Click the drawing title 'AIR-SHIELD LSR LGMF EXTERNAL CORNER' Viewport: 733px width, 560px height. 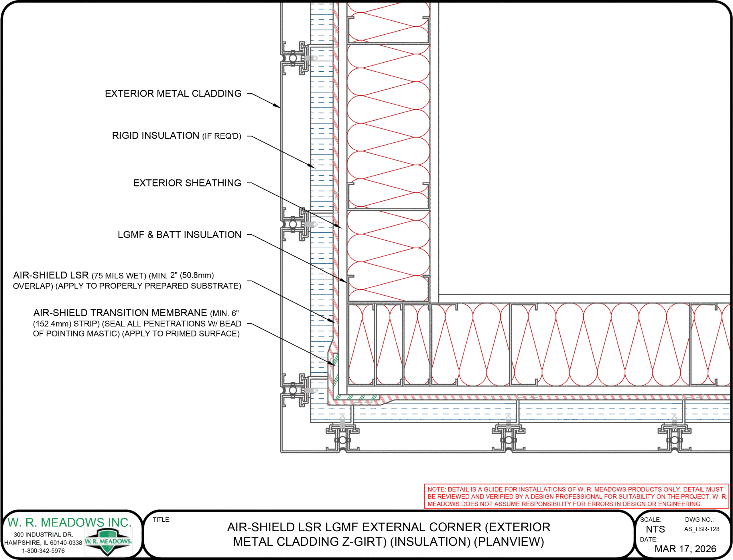click(x=389, y=534)
